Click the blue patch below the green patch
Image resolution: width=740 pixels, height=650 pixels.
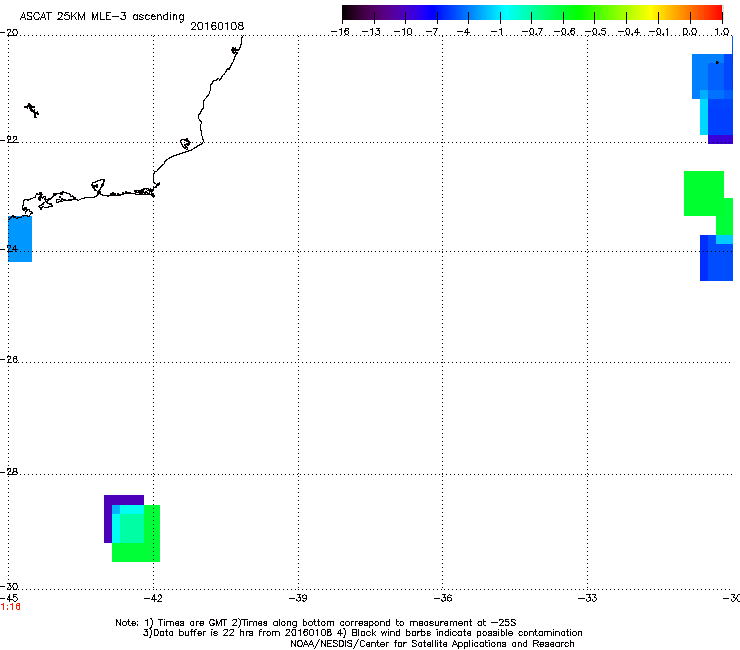point(716,260)
